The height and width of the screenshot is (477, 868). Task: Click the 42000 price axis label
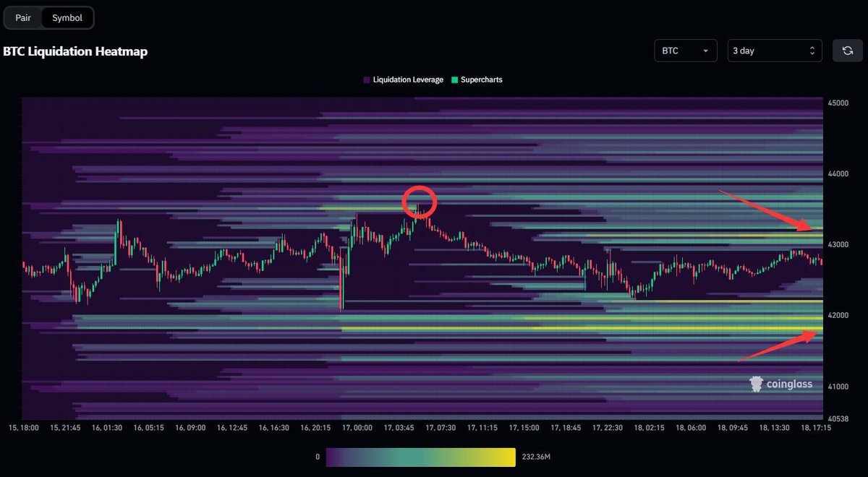pos(837,315)
